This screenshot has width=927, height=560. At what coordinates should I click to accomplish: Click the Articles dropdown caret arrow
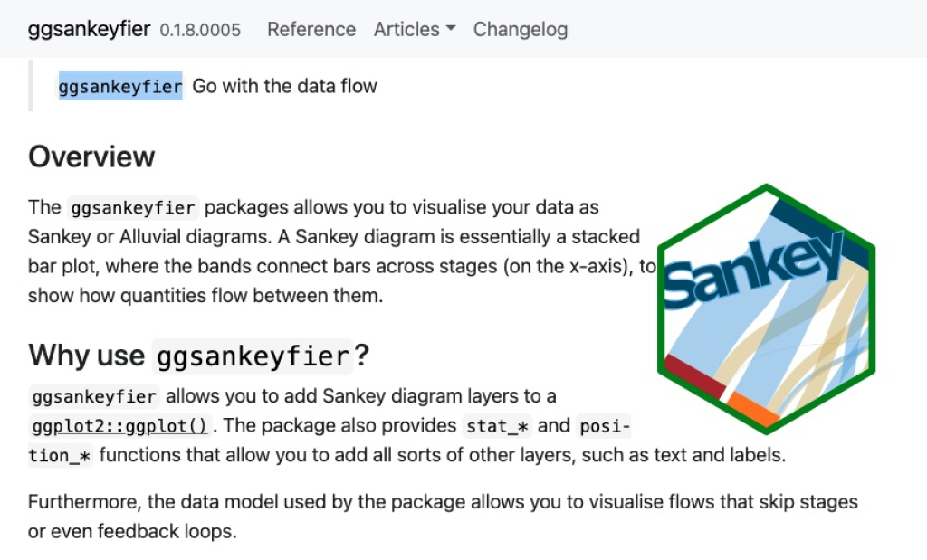(x=451, y=28)
